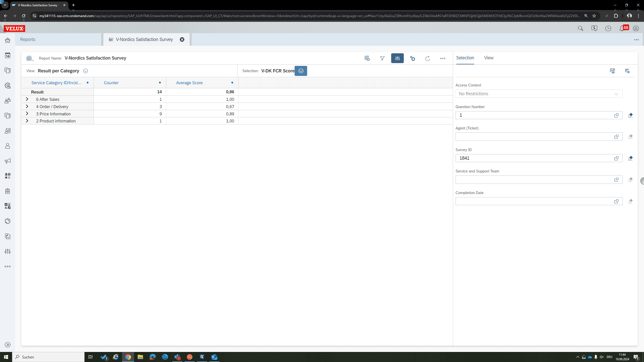Click the global search magnifier icon
This screenshot has height=362, width=644.
[580, 28]
